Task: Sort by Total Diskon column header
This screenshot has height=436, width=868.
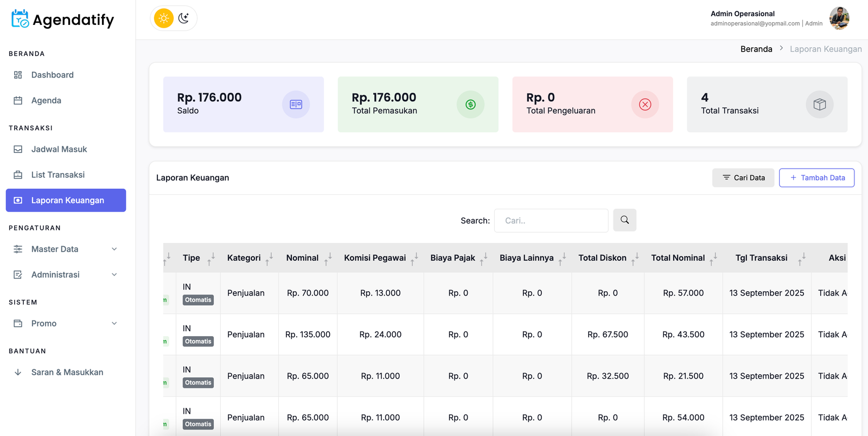Action: [x=602, y=258]
